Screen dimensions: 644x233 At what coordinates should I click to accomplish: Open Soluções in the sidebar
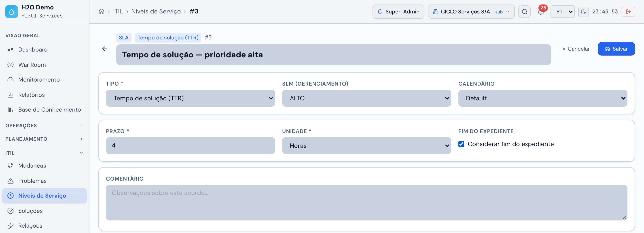point(44,211)
